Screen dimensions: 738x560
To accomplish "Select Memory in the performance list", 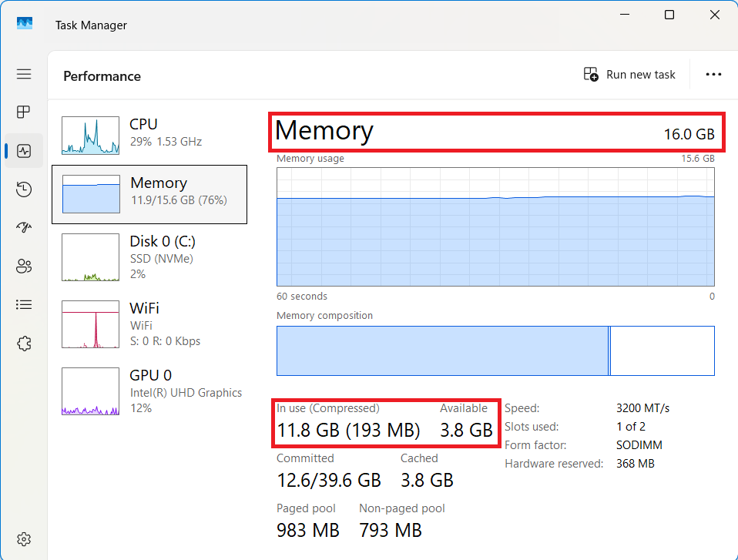I will [x=149, y=194].
